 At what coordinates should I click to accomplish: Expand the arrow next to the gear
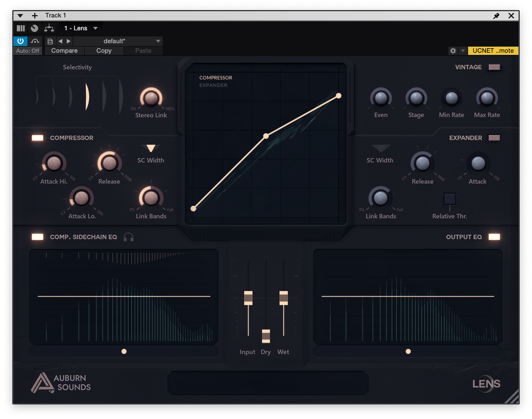point(463,50)
